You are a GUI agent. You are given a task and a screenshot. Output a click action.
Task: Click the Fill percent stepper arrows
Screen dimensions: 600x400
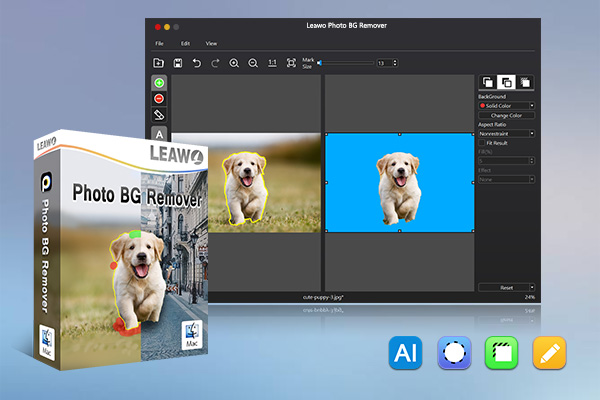[x=532, y=161]
